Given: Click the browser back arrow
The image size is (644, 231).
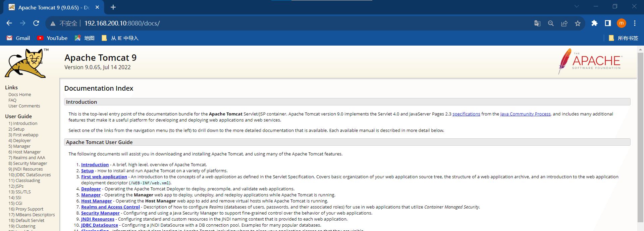Looking at the screenshot, I should pyautogui.click(x=9, y=23).
